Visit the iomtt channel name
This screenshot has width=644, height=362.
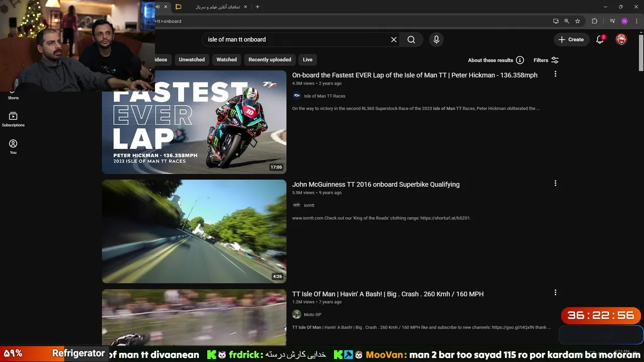(x=309, y=205)
